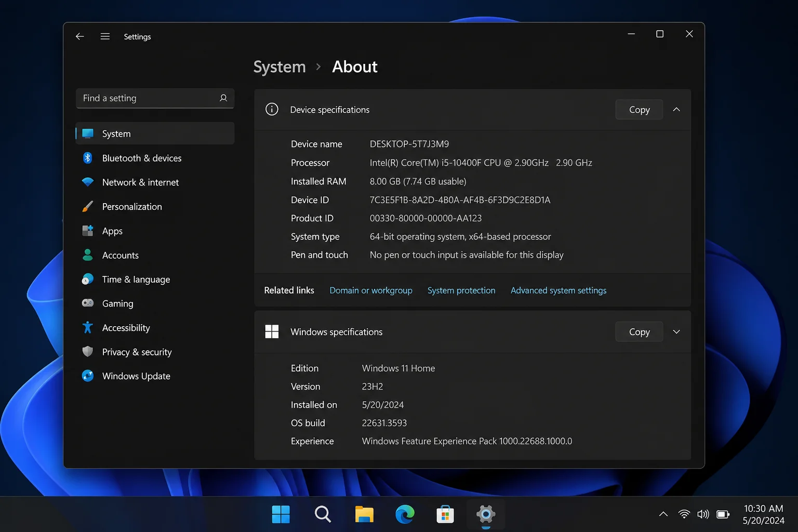Click the System monitor icon in sidebar
798x532 pixels.
(x=88, y=134)
